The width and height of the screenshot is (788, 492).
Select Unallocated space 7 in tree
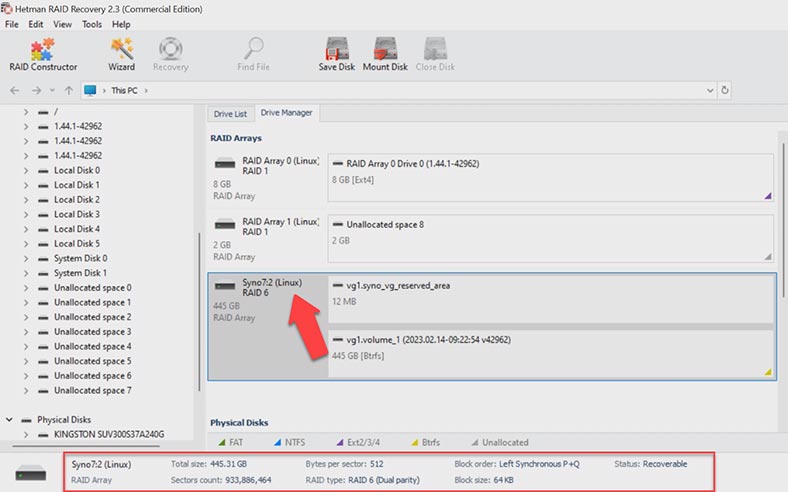tap(92, 390)
